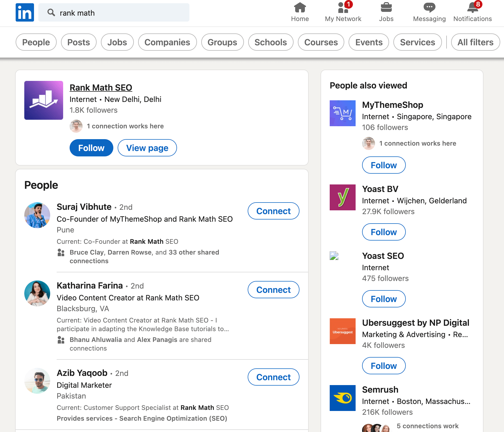Click the LinkedIn logo icon
The width and height of the screenshot is (504, 432).
click(x=25, y=12)
